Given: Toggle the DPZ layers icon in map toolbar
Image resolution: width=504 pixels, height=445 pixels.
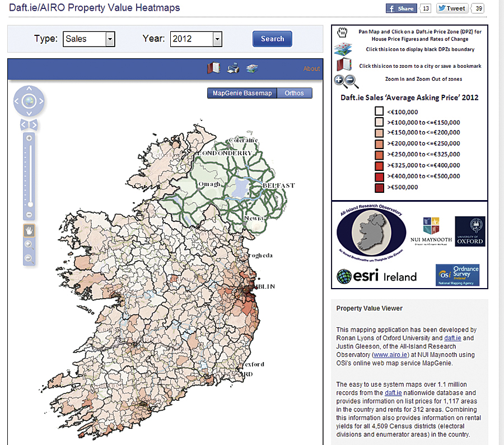Looking at the screenshot, I should point(252,68).
